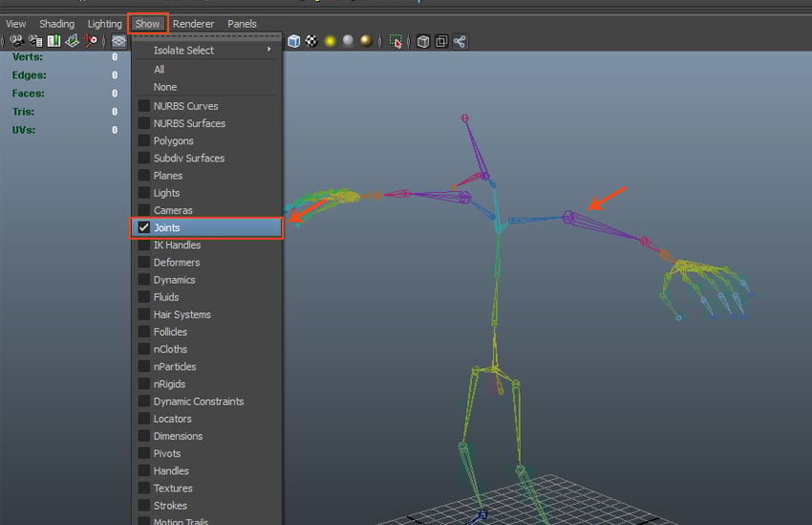Open the Renderer menu

point(193,24)
